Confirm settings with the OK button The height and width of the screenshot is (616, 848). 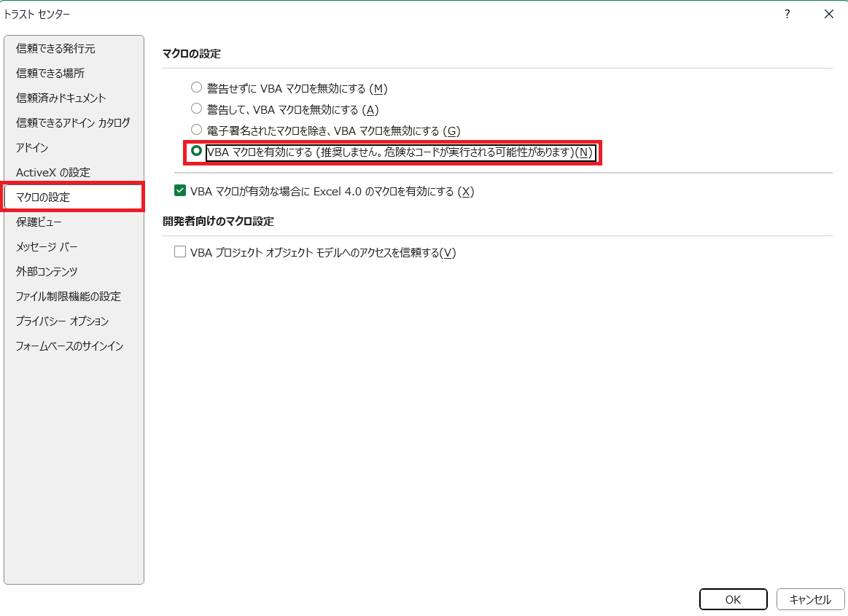click(x=733, y=599)
